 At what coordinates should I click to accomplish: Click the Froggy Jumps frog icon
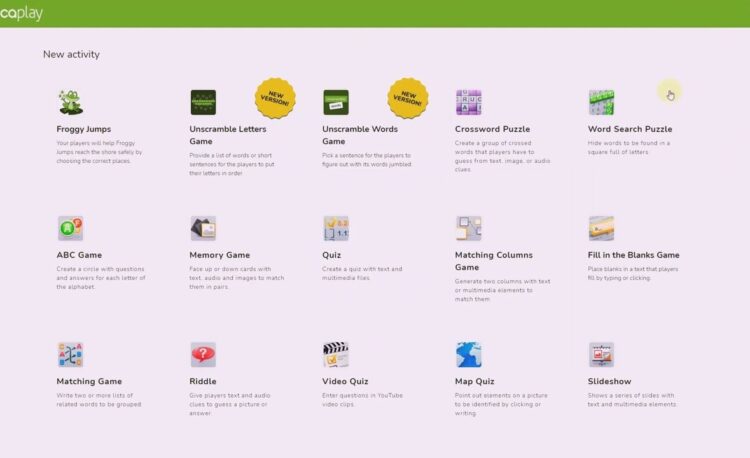(70, 102)
